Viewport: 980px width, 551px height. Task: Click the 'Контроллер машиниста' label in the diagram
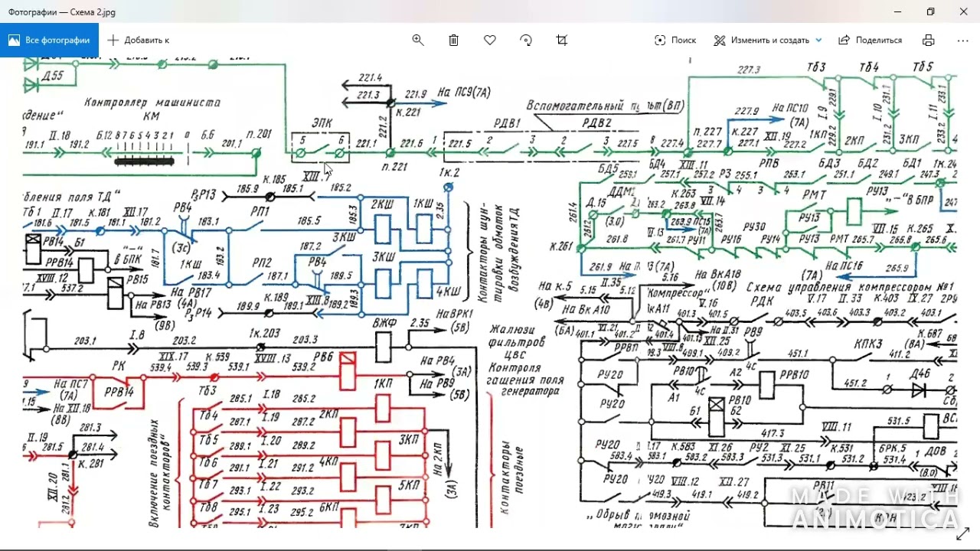152,102
